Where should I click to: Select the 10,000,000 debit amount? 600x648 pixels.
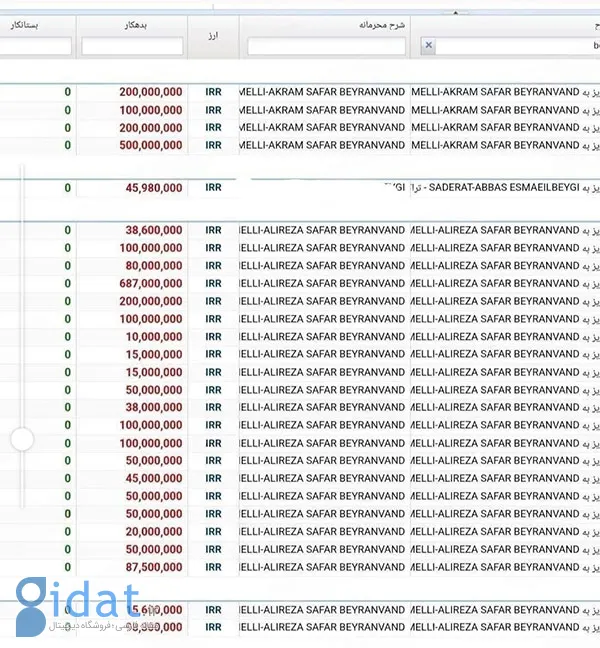pos(154,337)
